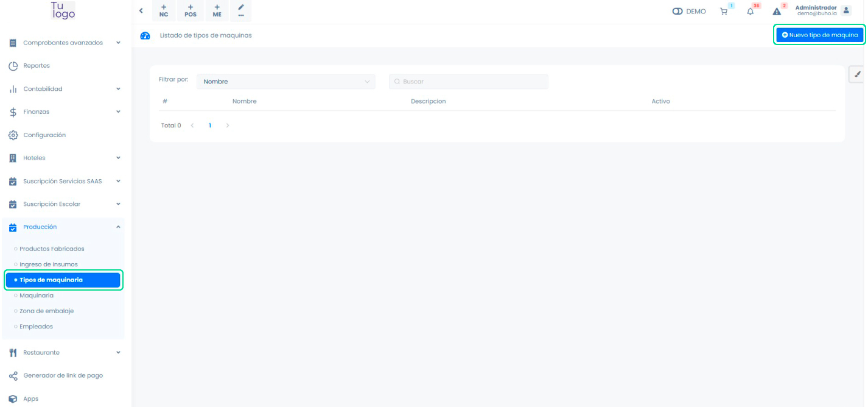Select Productos Fabricados menu item
This screenshot has width=868, height=407.
(52, 249)
